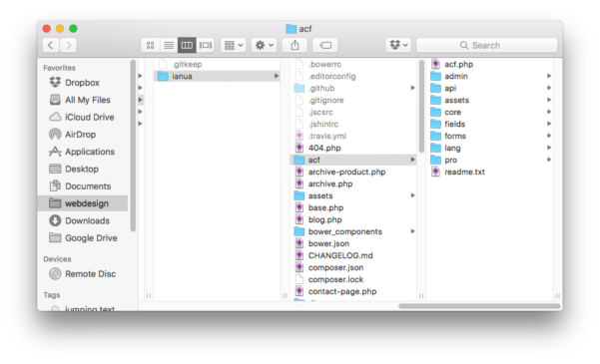Open Google Drive in the sidebar

(x=83, y=237)
